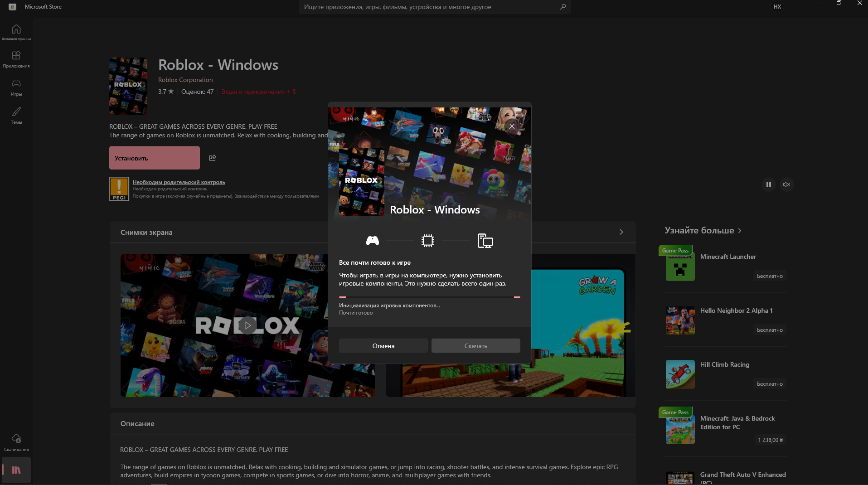Click Roblox - Windows page title
Image resolution: width=868 pixels, height=485 pixels.
(218, 65)
